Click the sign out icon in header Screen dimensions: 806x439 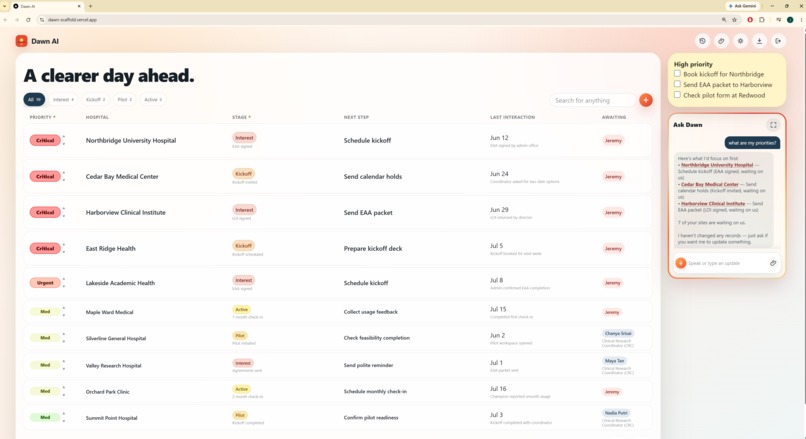click(x=778, y=41)
